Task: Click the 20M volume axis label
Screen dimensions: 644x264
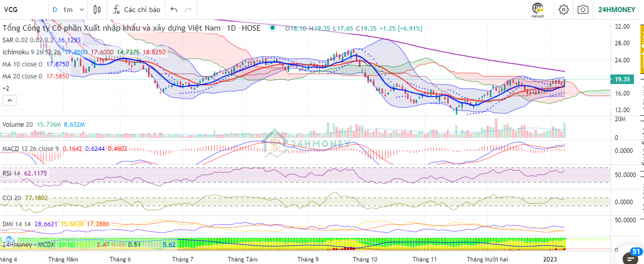Action: point(620,119)
